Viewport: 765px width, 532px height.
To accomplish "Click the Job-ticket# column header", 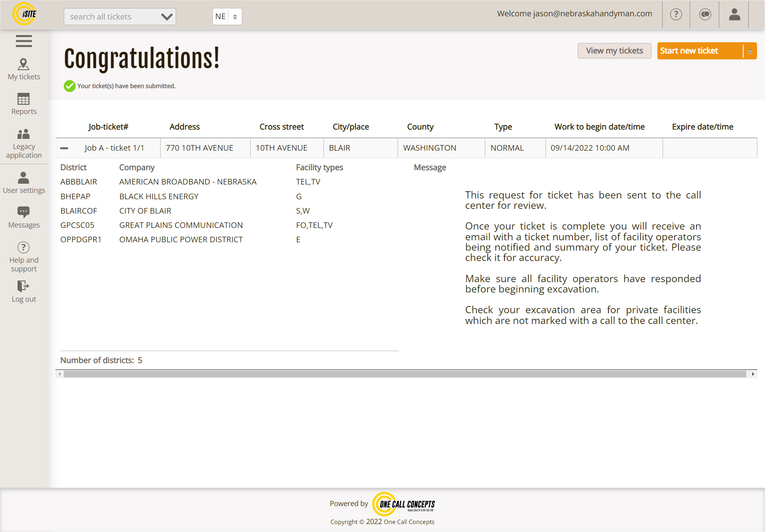I will coord(108,127).
